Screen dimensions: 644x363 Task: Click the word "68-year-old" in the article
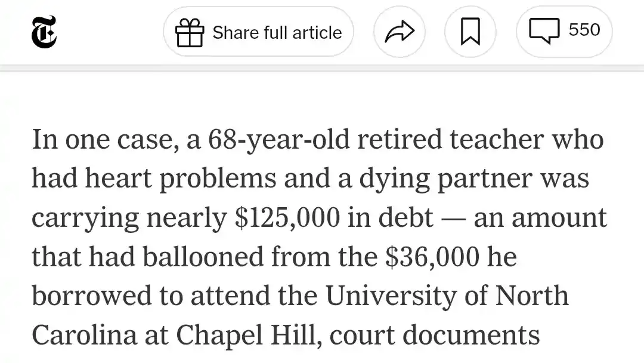(270, 140)
